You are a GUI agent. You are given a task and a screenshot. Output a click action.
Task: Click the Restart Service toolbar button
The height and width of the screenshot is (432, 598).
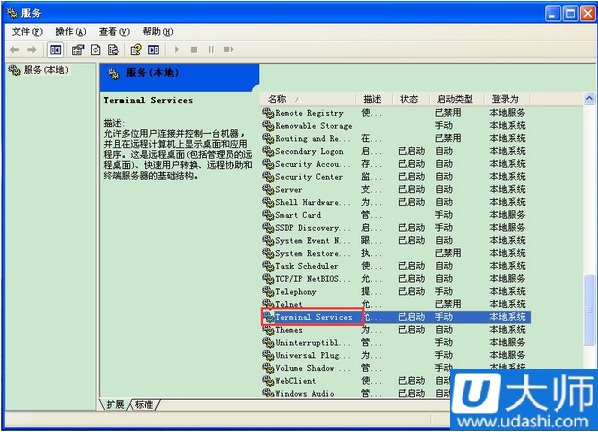click(228, 50)
